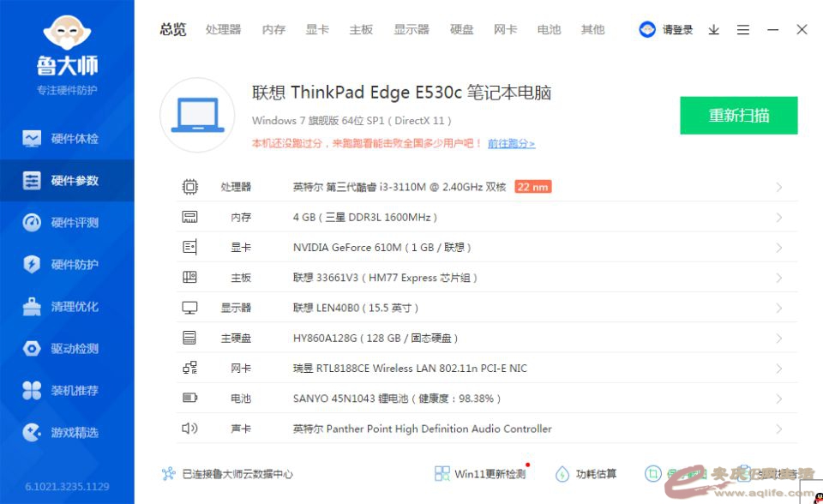Viewport: 823px width, 504px height.
Task: Open the hamburger main menu
Action: (743, 30)
